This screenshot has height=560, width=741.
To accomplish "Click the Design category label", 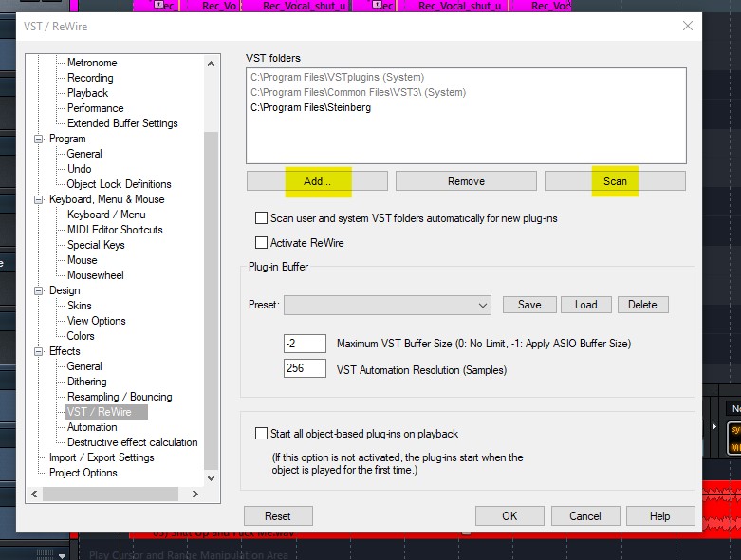I will 65,290.
